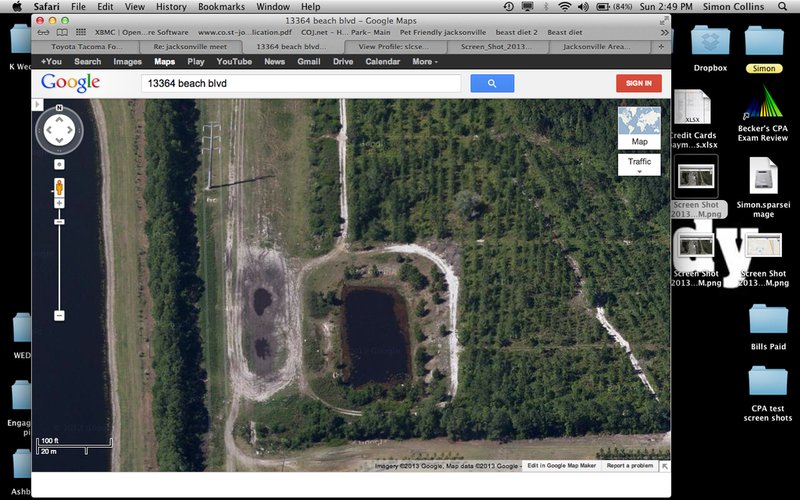The width and height of the screenshot is (800, 500).
Task: Show bookmarks with the open book icon
Action: pyautogui.click(x=62, y=32)
